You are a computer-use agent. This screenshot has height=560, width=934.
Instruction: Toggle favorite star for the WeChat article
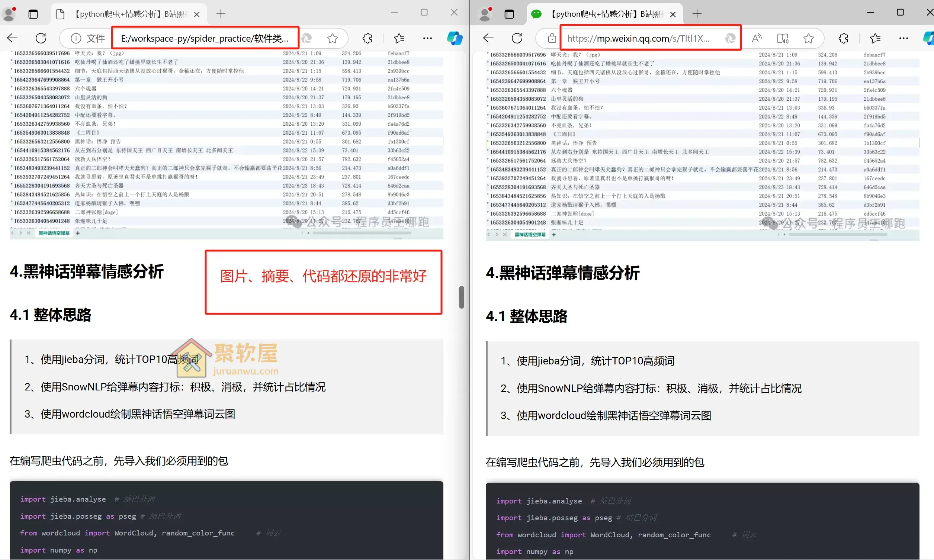click(x=809, y=38)
